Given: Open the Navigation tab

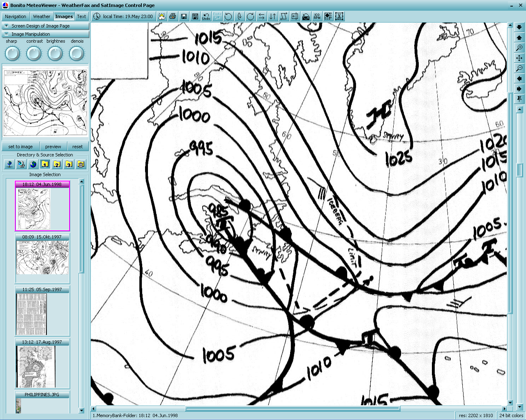Looking at the screenshot, I should tap(16, 16).
